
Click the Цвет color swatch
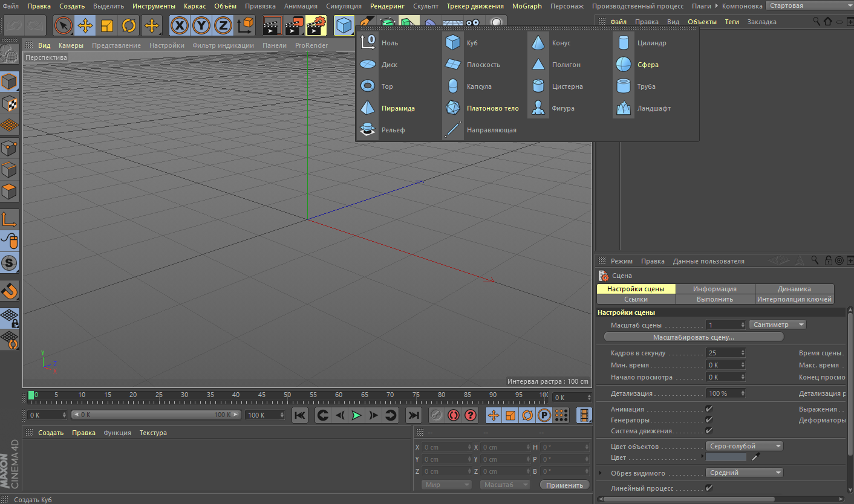pos(726,457)
